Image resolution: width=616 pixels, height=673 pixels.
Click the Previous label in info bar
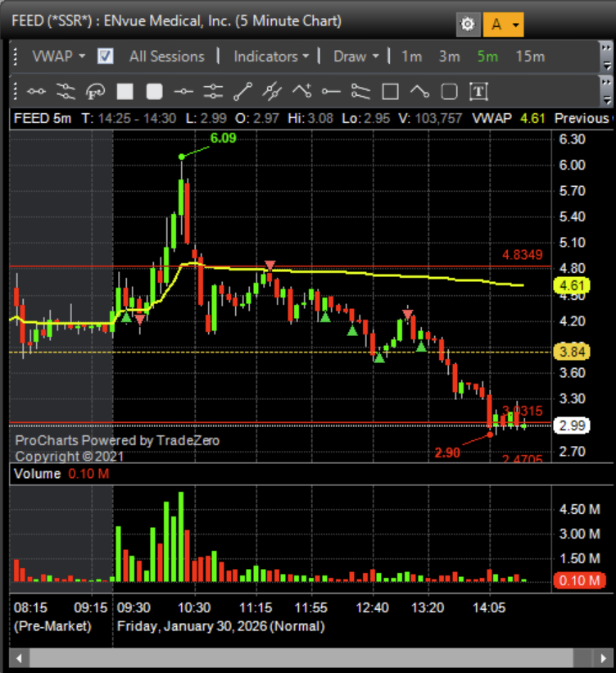click(x=582, y=119)
